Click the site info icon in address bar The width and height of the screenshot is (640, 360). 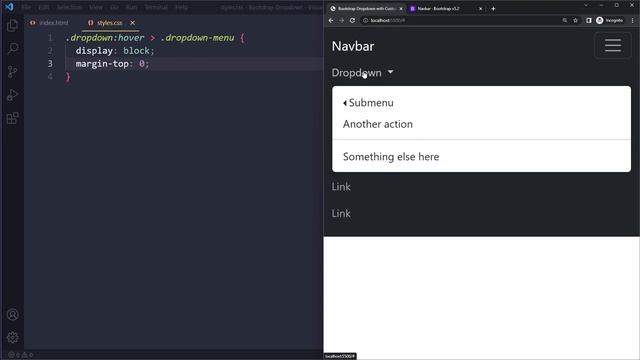365,20
